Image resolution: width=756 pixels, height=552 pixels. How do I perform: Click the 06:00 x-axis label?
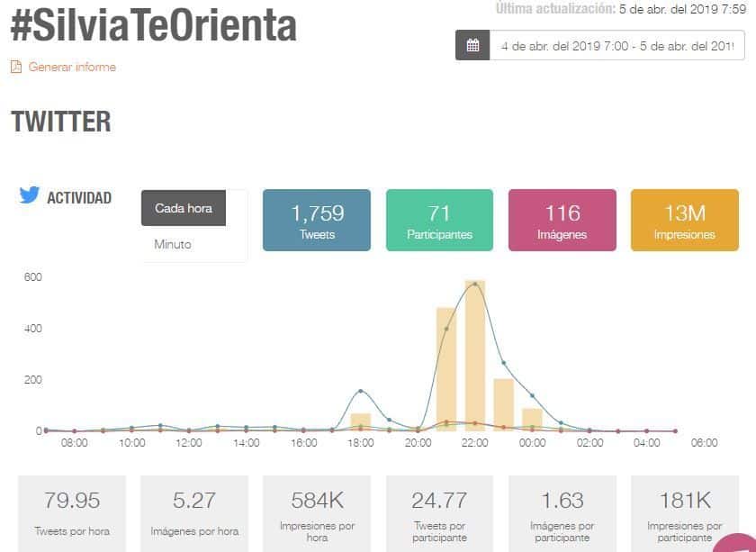pyautogui.click(x=704, y=443)
